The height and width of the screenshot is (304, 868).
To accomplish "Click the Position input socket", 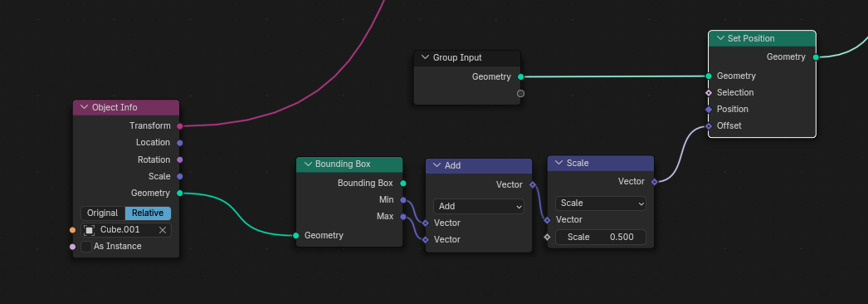I will [x=709, y=110].
